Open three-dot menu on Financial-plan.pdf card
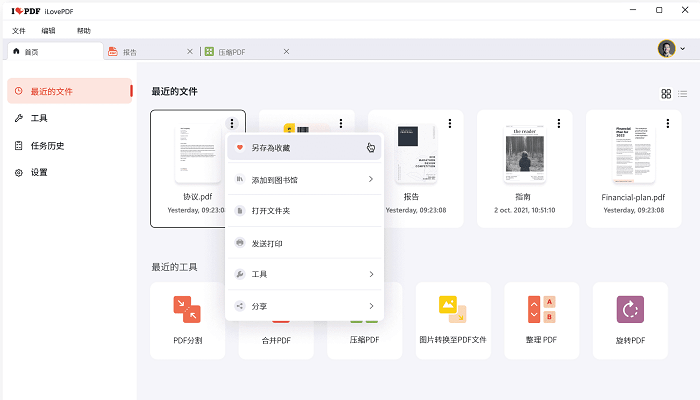 (668, 123)
